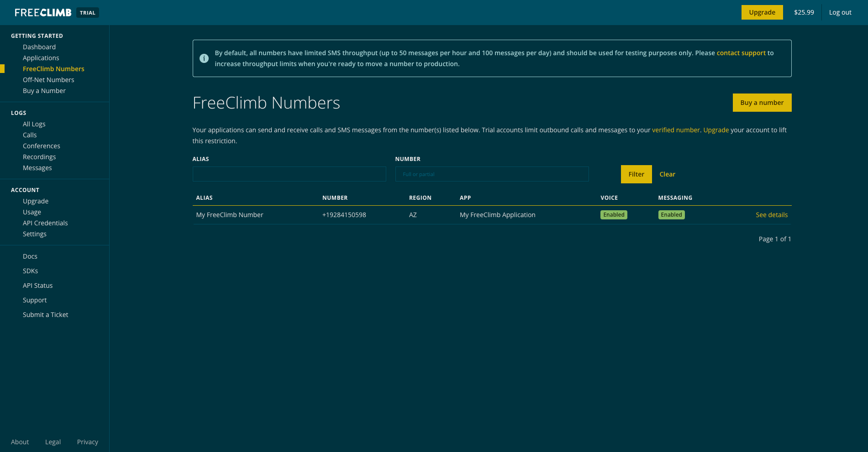This screenshot has width=868, height=452.
Task: Click the Upgrade link in the description text
Action: click(716, 130)
